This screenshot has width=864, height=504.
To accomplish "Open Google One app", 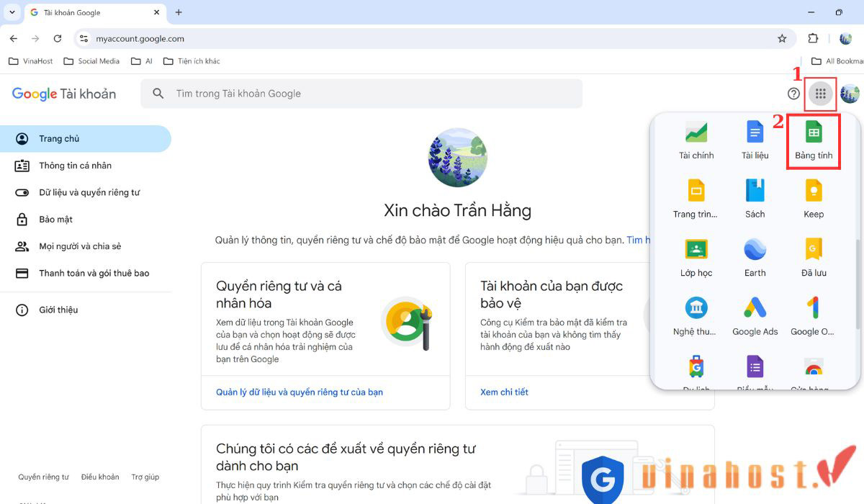I will click(814, 318).
